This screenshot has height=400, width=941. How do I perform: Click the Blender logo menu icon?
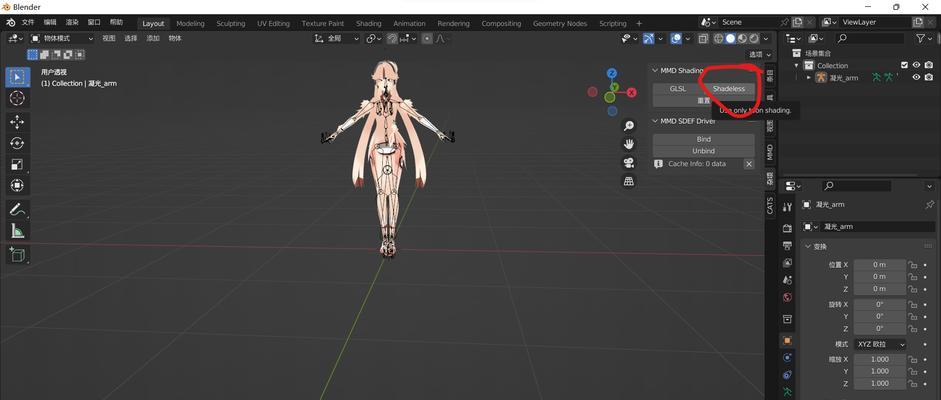tap(11, 22)
